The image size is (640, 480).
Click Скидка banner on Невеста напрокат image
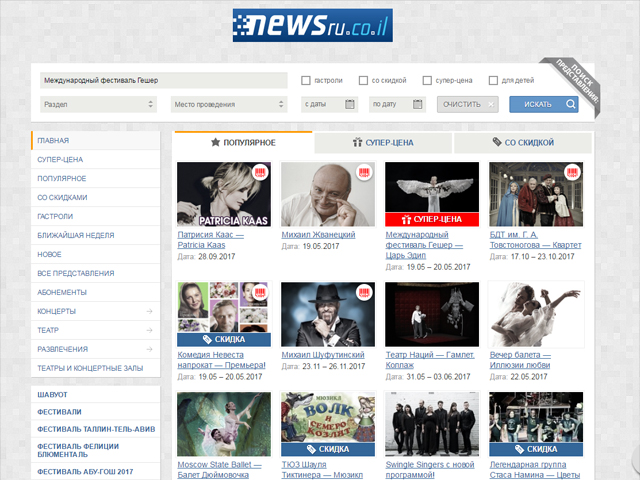coord(224,339)
